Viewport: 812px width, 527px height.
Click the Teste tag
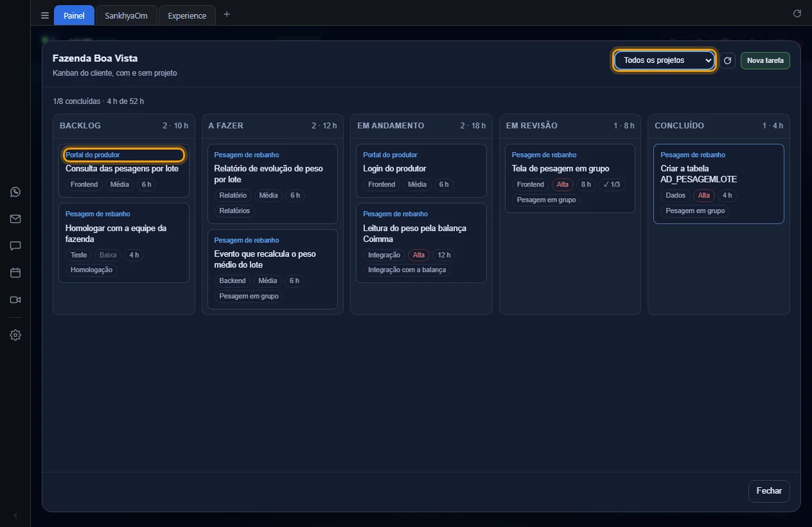78,255
